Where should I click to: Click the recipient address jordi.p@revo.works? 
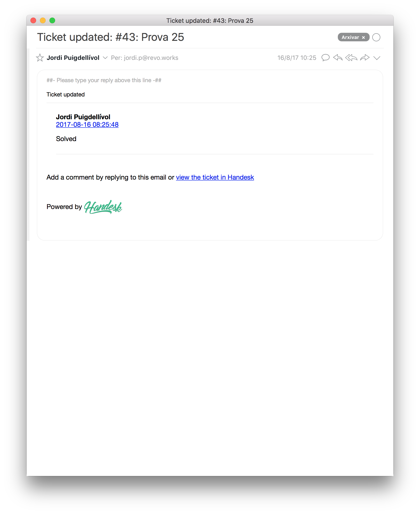151,58
